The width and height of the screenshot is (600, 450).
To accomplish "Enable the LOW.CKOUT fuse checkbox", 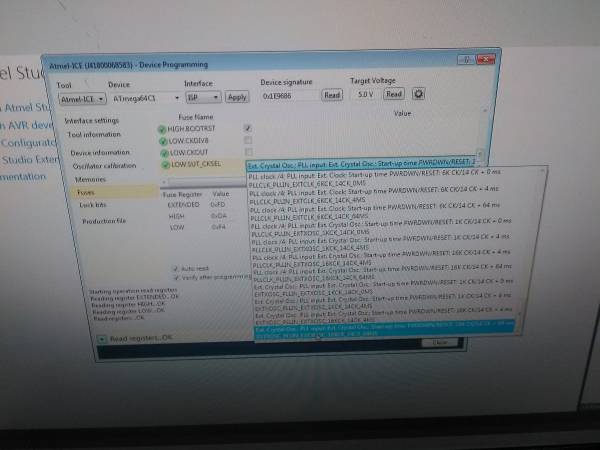I will tap(248, 152).
